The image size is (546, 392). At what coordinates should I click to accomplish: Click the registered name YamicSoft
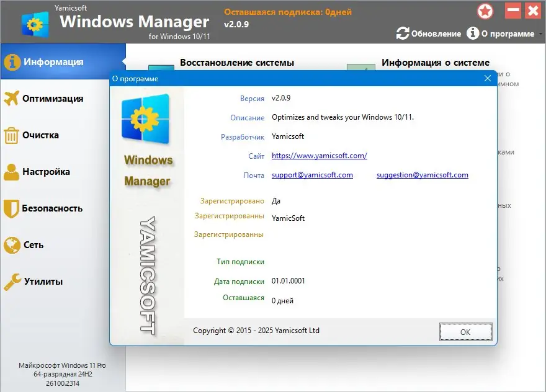click(x=288, y=218)
